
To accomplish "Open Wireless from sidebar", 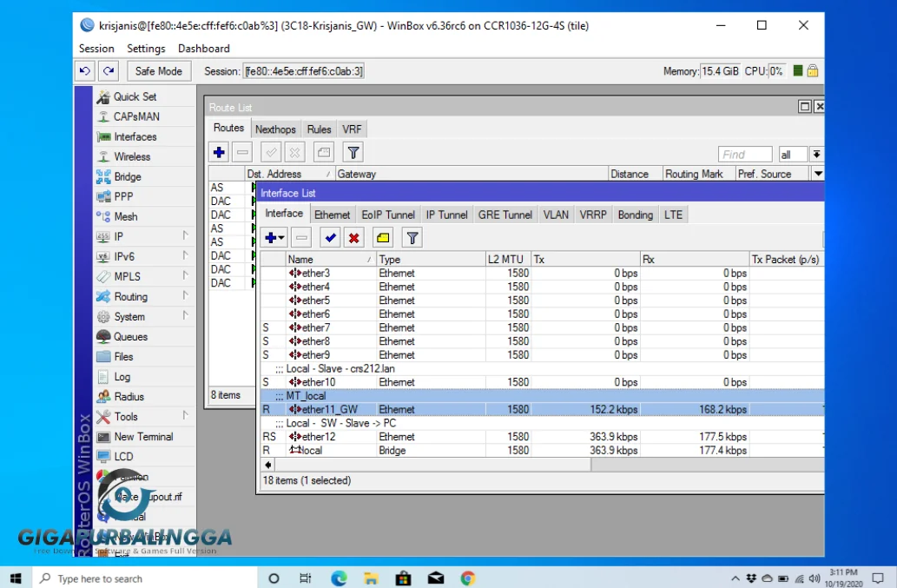I will click(132, 156).
